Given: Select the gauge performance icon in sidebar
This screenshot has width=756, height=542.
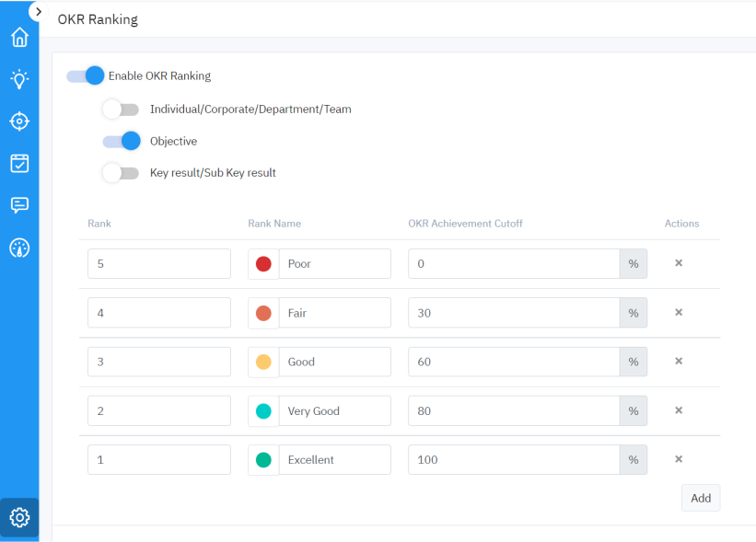Looking at the screenshot, I should [19, 247].
